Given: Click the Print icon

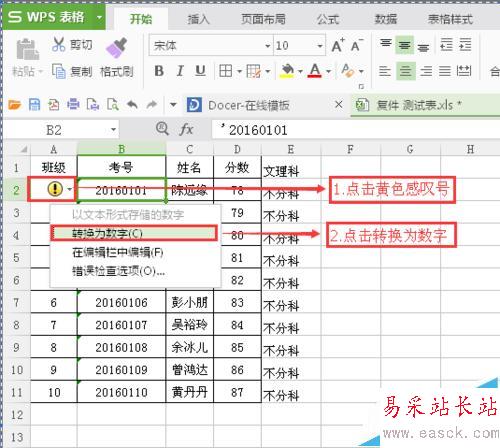Looking at the screenshot, I should (73, 105).
